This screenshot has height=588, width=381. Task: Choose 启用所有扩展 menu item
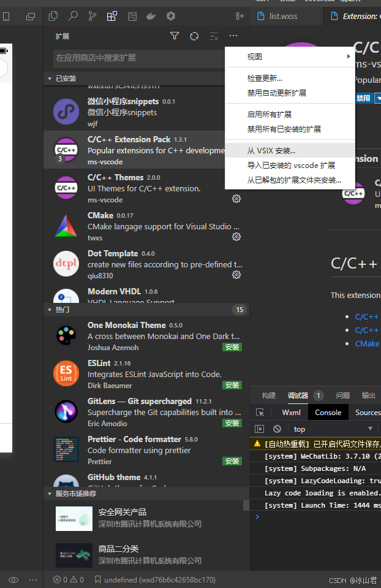290,115
